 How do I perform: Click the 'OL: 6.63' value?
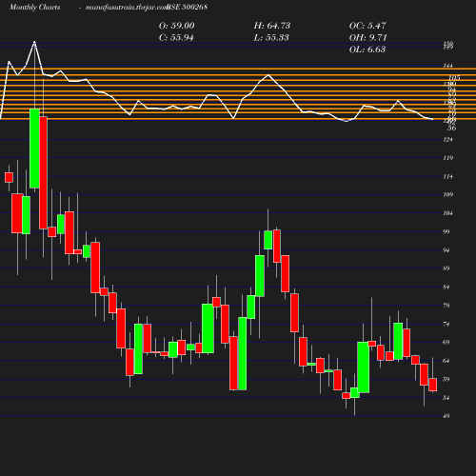tap(367, 50)
